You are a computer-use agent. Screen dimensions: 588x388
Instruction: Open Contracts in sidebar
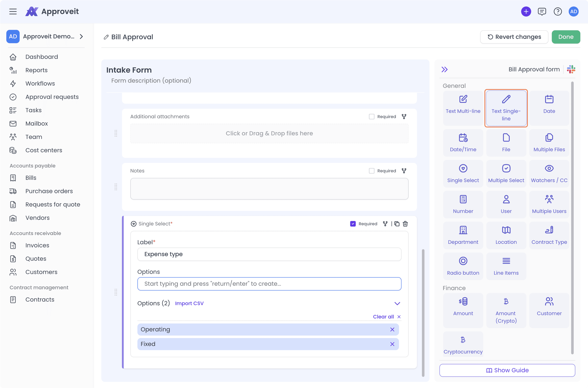(x=40, y=300)
